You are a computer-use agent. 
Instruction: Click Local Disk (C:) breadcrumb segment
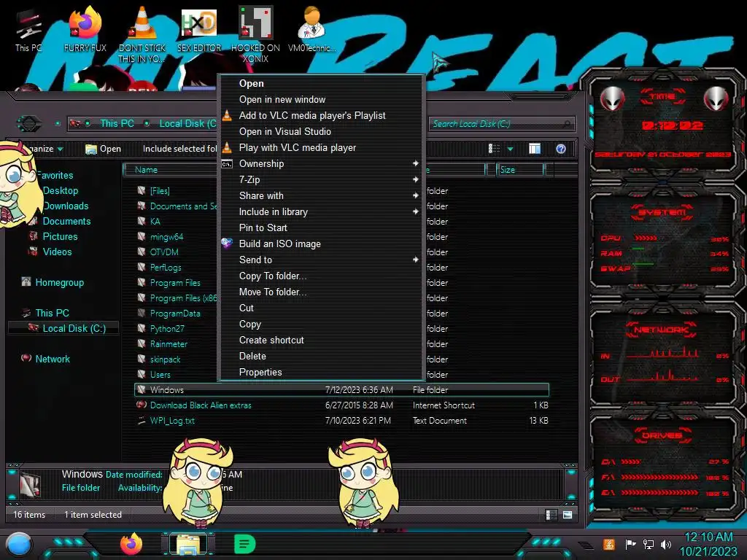click(187, 123)
